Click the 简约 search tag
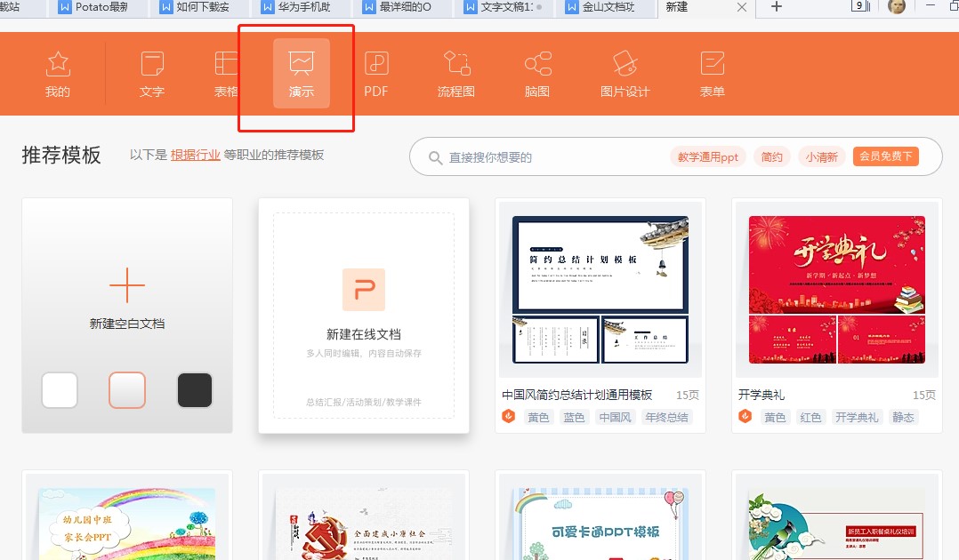 tap(772, 157)
